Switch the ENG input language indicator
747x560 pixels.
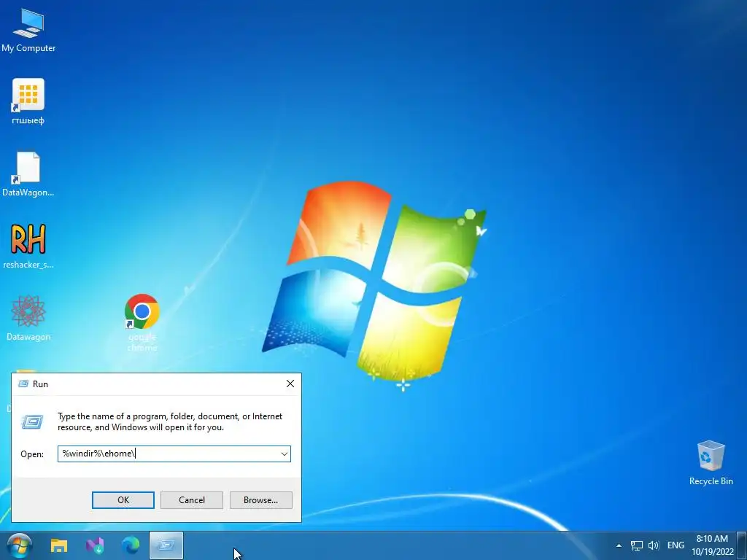click(x=676, y=545)
